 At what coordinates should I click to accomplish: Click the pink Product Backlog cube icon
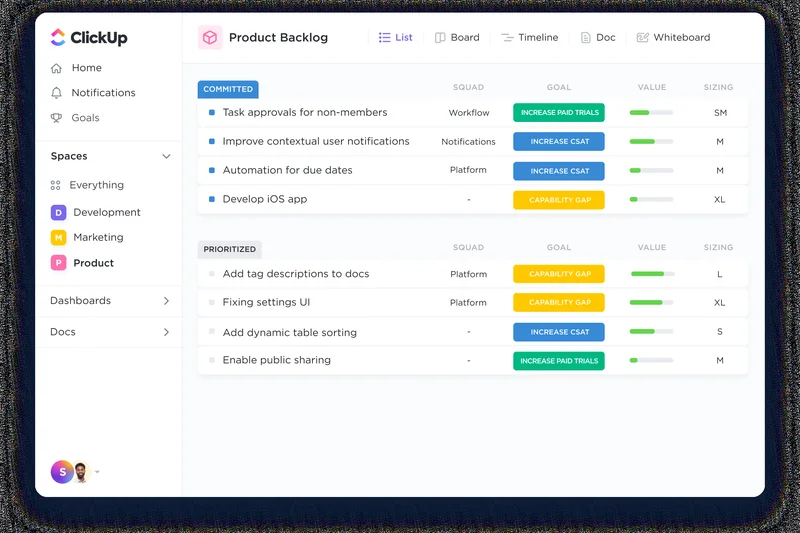tap(210, 38)
